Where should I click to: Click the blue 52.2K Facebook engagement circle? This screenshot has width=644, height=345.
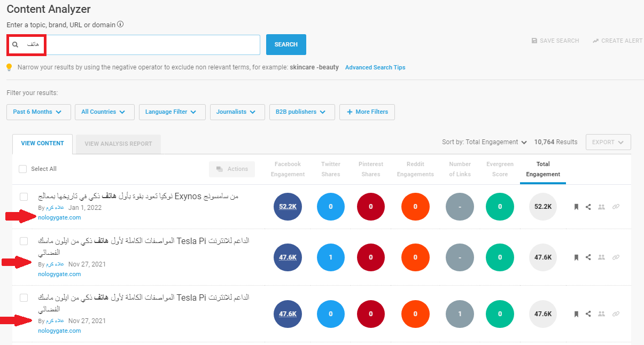tap(288, 207)
